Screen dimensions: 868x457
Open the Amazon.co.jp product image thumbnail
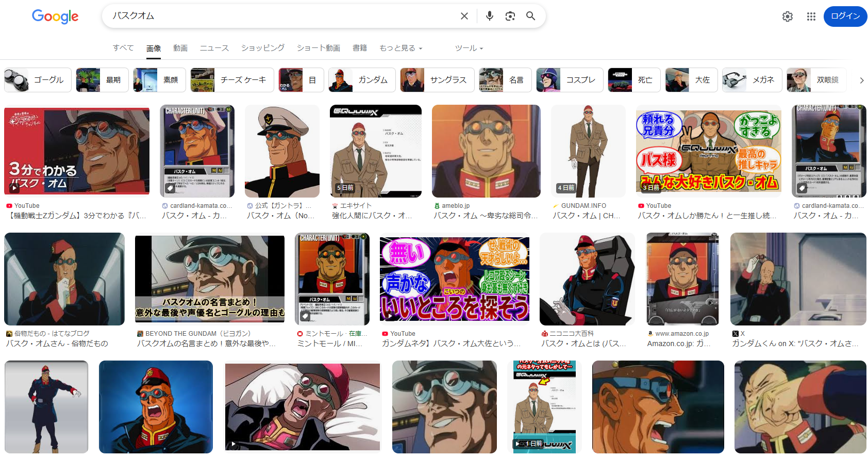(682, 279)
